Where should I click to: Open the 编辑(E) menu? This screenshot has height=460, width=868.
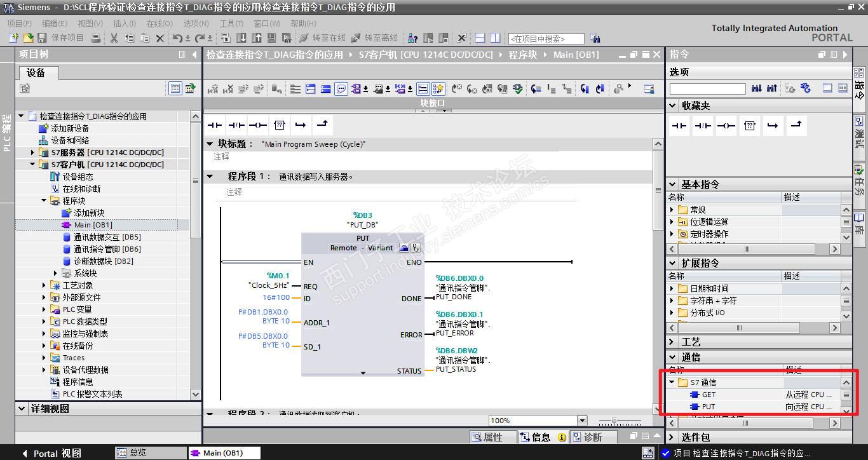point(55,23)
